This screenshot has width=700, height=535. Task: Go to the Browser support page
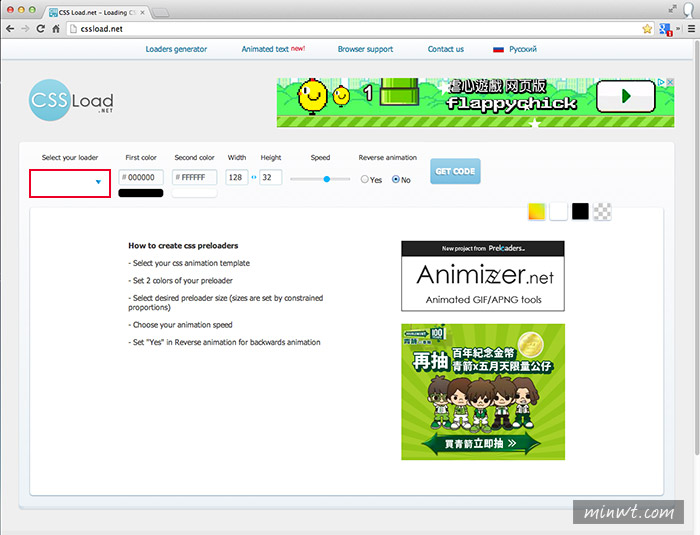pyautogui.click(x=365, y=49)
